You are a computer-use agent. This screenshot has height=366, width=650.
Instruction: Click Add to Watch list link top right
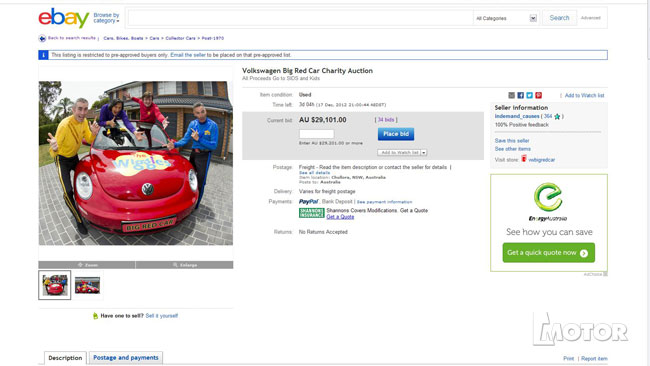click(x=584, y=95)
